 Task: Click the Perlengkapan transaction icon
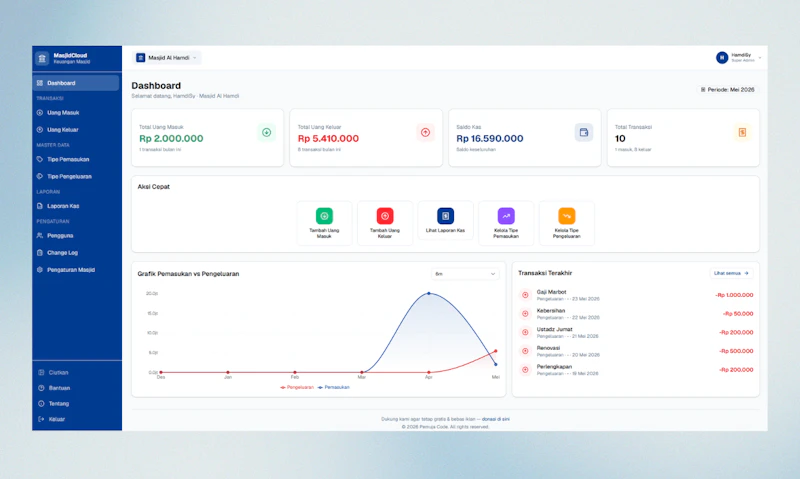[525, 369]
